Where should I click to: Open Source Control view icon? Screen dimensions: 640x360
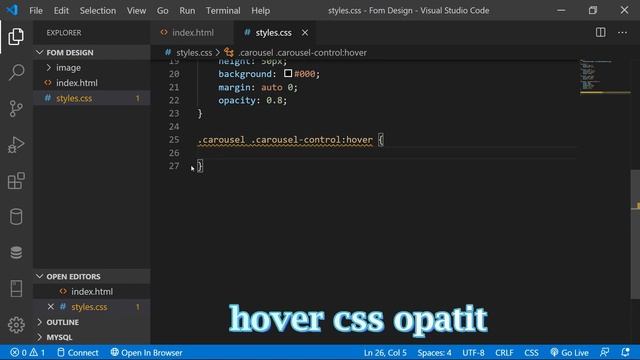pos(16,109)
